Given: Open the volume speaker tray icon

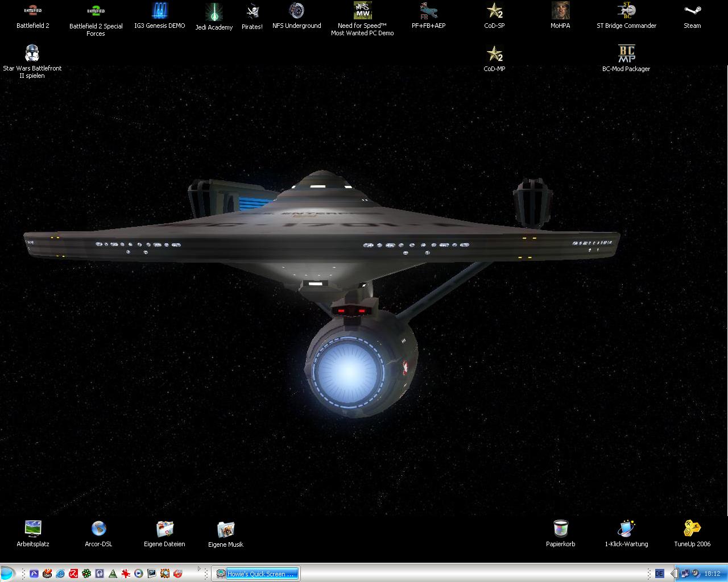Looking at the screenshot, I should (696, 573).
